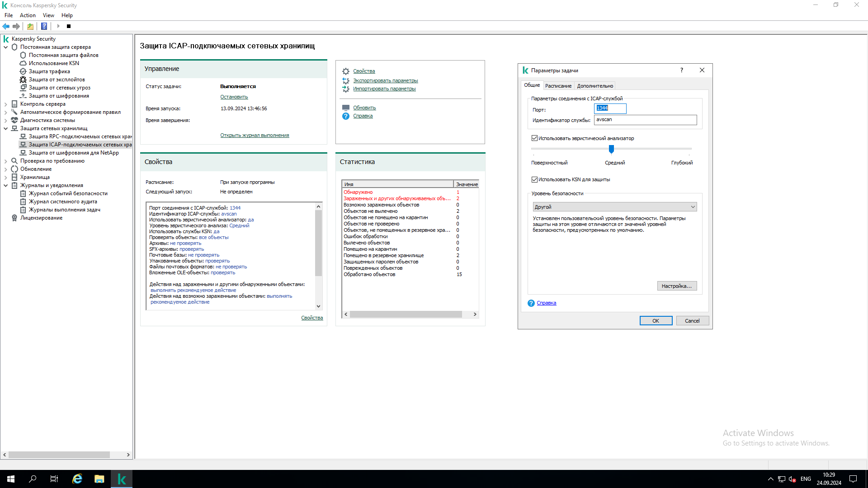Click the Stop task square icon
This screenshot has height=488, width=868.
point(69,26)
